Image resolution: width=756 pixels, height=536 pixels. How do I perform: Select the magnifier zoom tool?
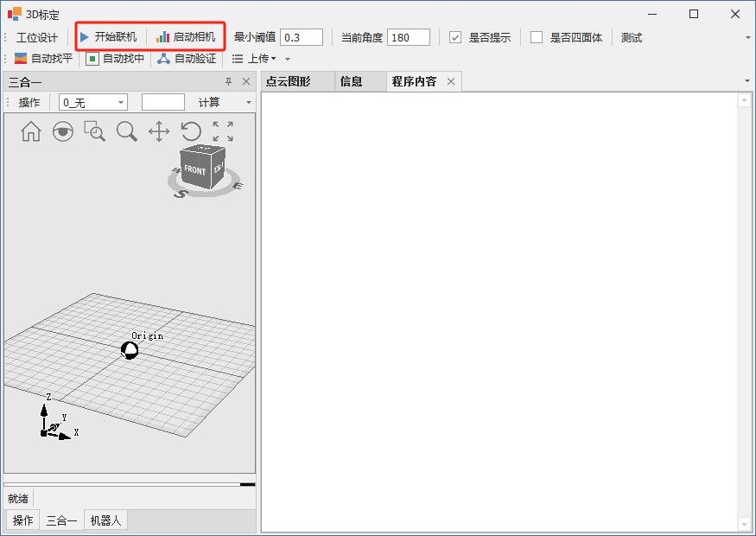[x=127, y=131]
